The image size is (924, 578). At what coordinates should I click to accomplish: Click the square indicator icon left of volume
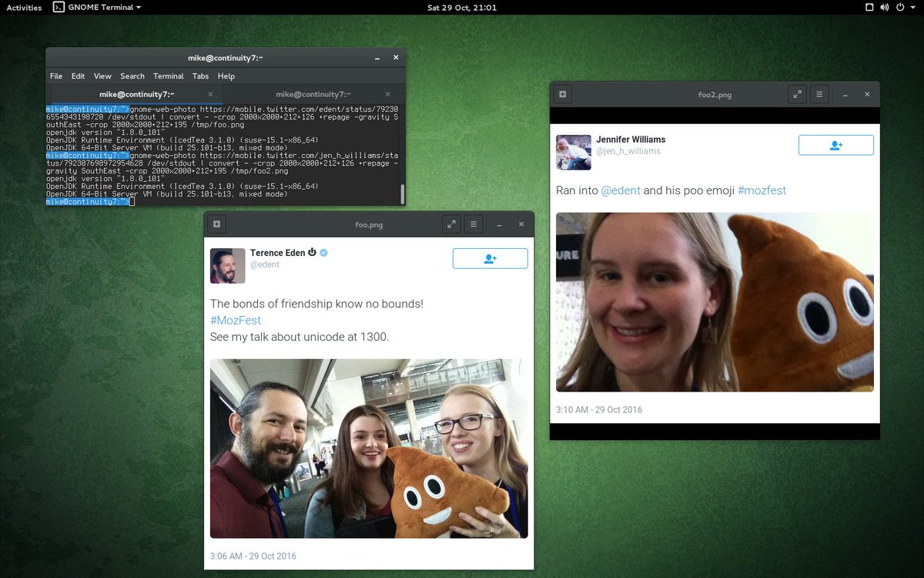tap(869, 7)
